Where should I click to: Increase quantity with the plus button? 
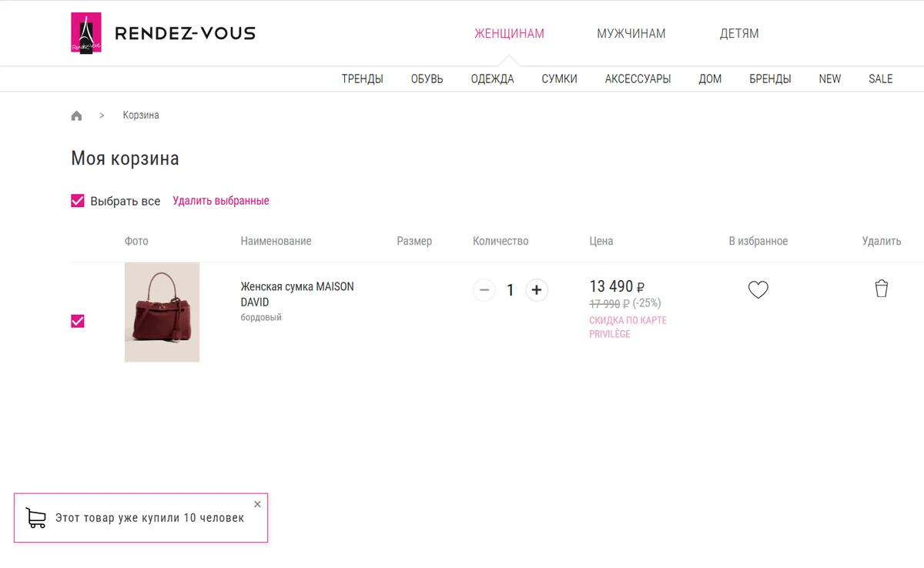coord(537,290)
